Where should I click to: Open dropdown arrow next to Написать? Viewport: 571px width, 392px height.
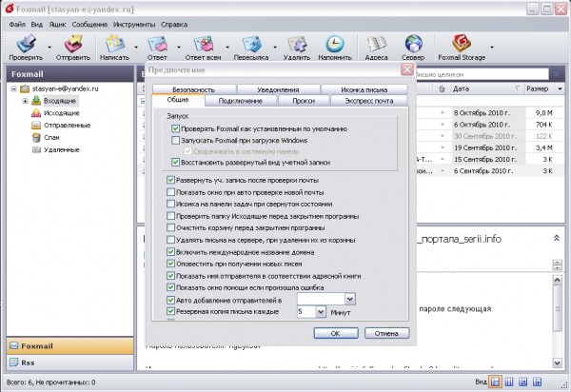coord(136,47)
